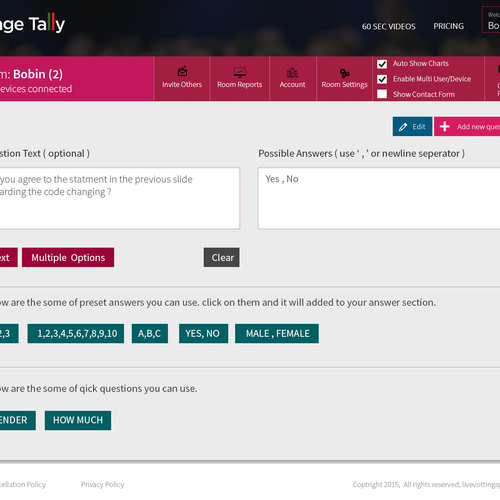
Task: Choose the MALE , FEMALE preset
Action: (277, 333)
